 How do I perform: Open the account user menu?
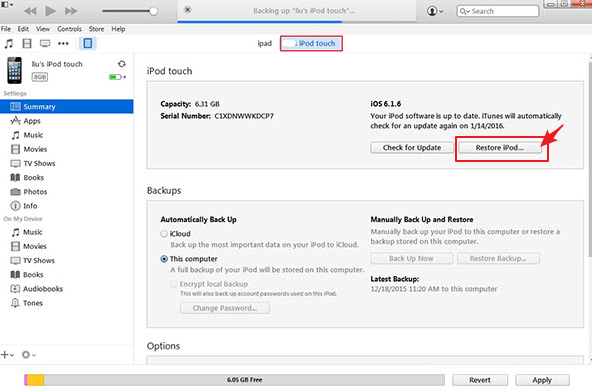click(x=435, y=11)
